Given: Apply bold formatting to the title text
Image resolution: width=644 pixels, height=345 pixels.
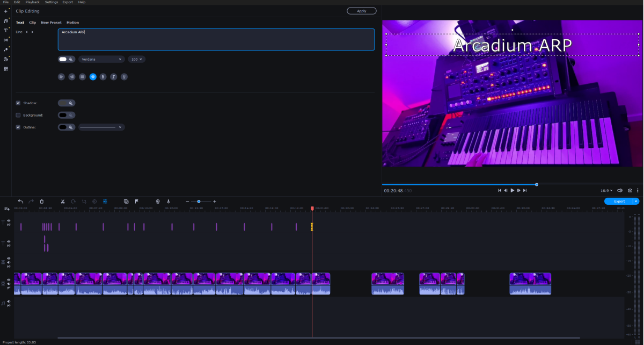Looking at the screenshot, I should coord(103,77).
